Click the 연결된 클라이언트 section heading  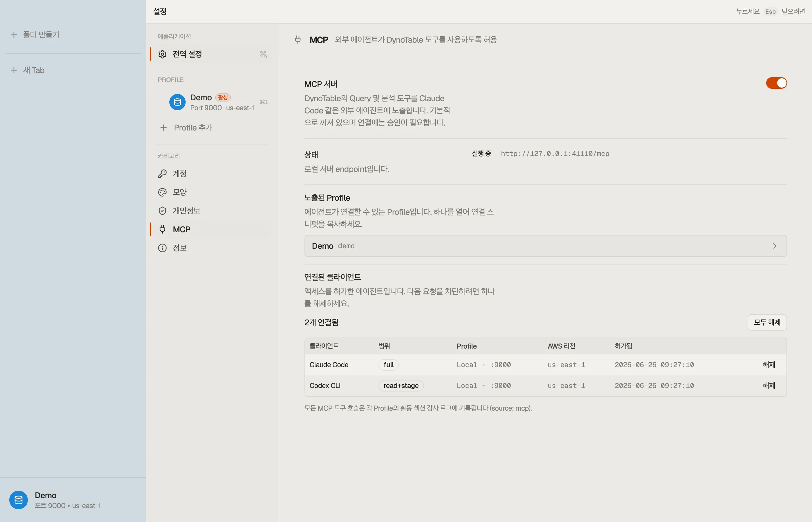(x=332, y=277)
